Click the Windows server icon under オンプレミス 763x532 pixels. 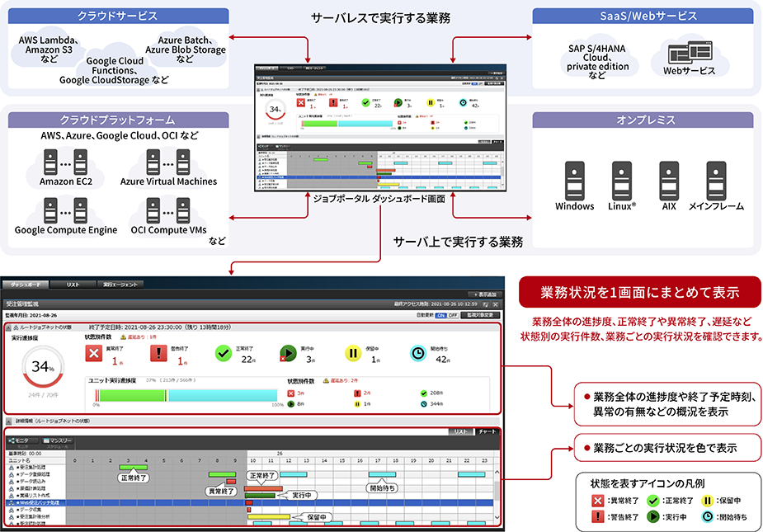575,181
